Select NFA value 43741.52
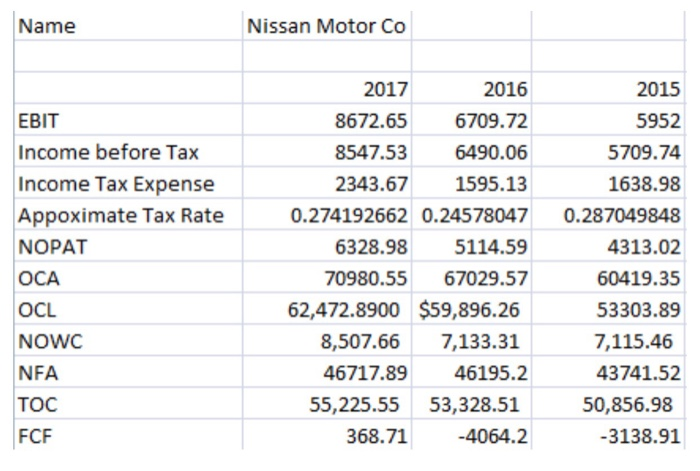 click(608, 373)
